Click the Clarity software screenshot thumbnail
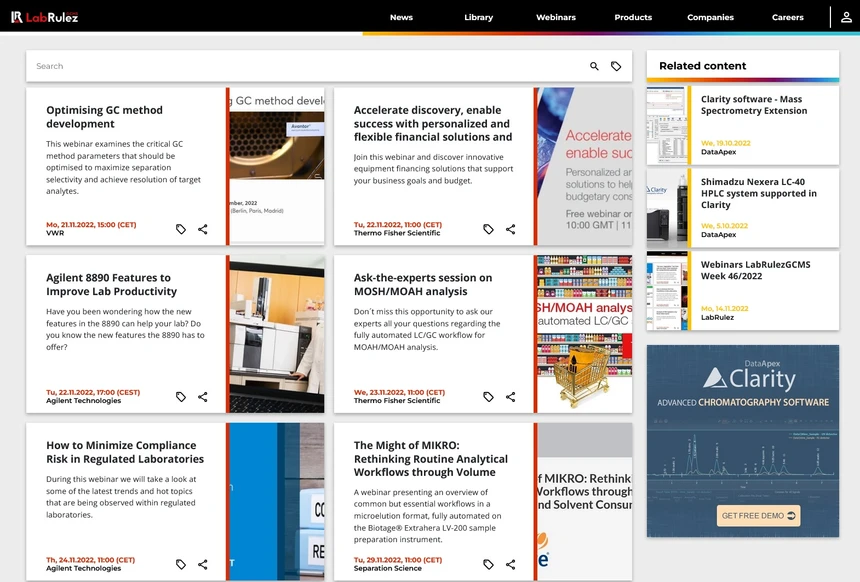 (x=667, y=125)
